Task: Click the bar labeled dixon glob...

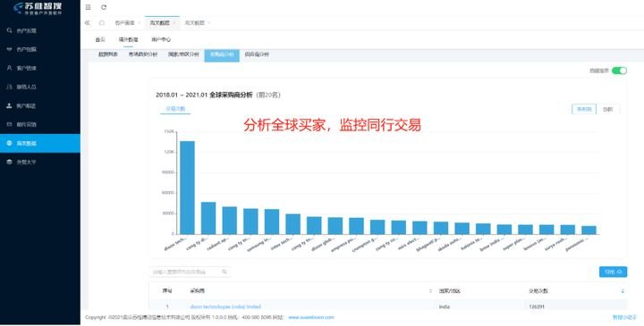Action: pos(335,226)
